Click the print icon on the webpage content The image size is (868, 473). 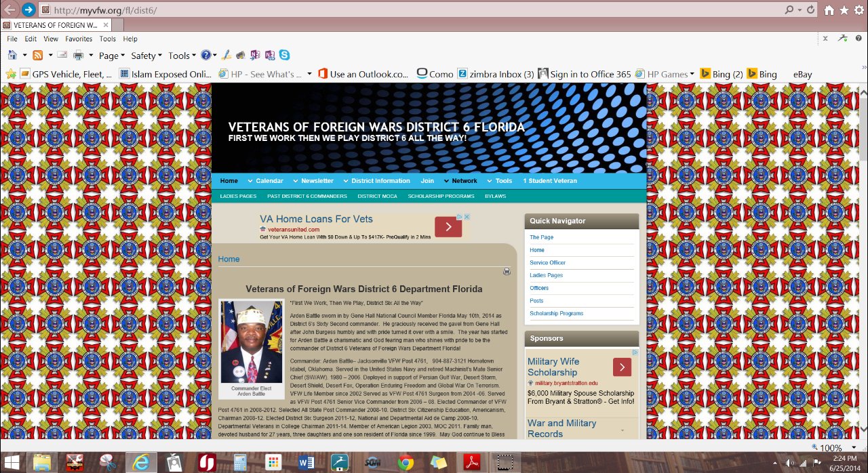[507, 270]
